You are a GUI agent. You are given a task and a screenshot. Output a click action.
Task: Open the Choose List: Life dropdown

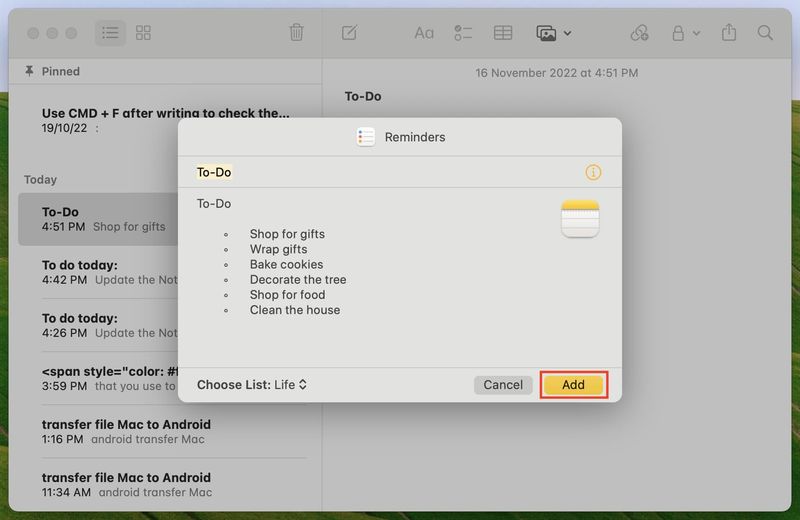[252, 385]
